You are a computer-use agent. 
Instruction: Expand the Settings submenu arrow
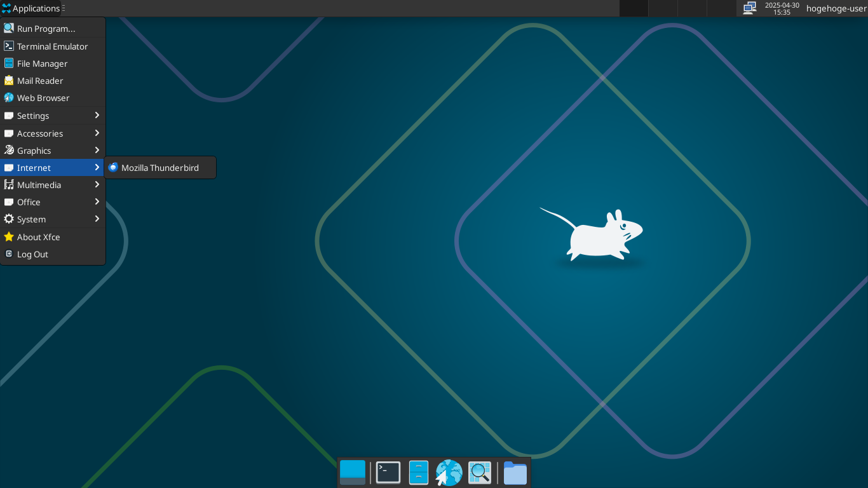tap(97, 115)
